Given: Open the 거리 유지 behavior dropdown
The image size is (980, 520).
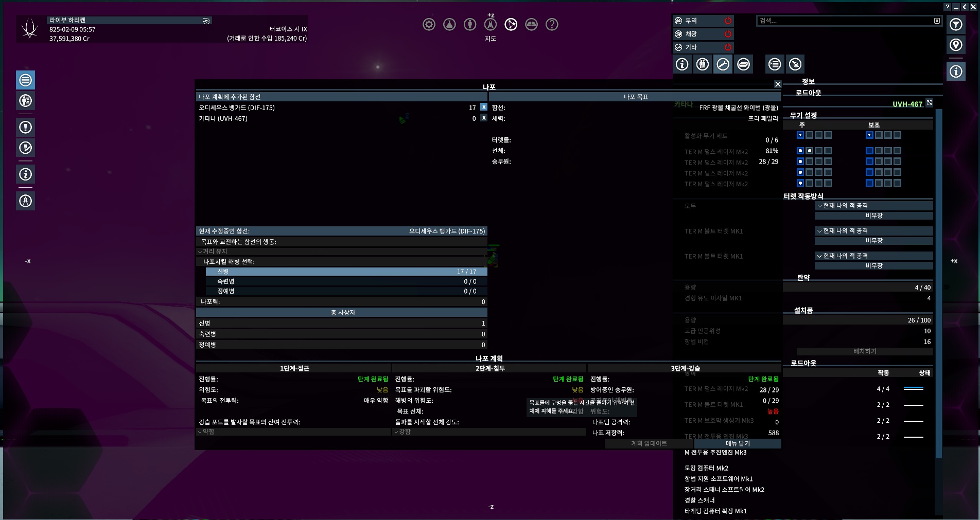Looking at the screenshot, I should tap(342, 252).
